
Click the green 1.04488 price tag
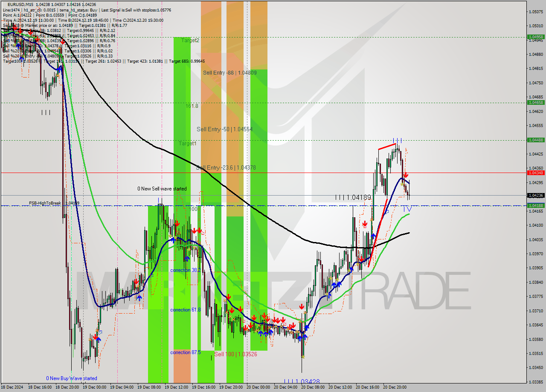[536, 140]
